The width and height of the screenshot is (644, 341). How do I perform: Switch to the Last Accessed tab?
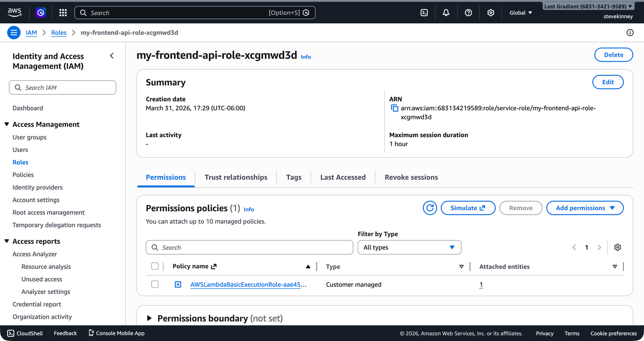(343, 177)
